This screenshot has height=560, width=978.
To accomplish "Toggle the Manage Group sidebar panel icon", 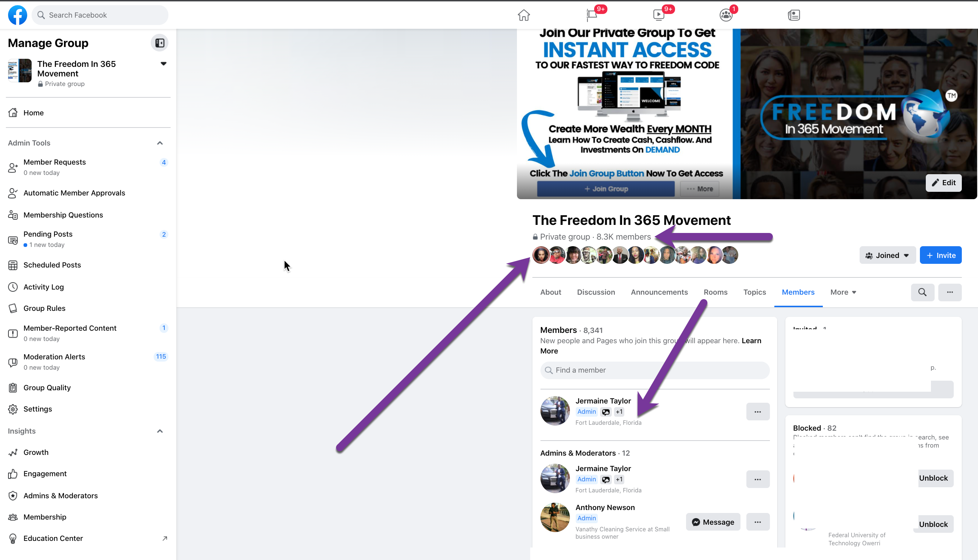I will click(x=160, y=43).
